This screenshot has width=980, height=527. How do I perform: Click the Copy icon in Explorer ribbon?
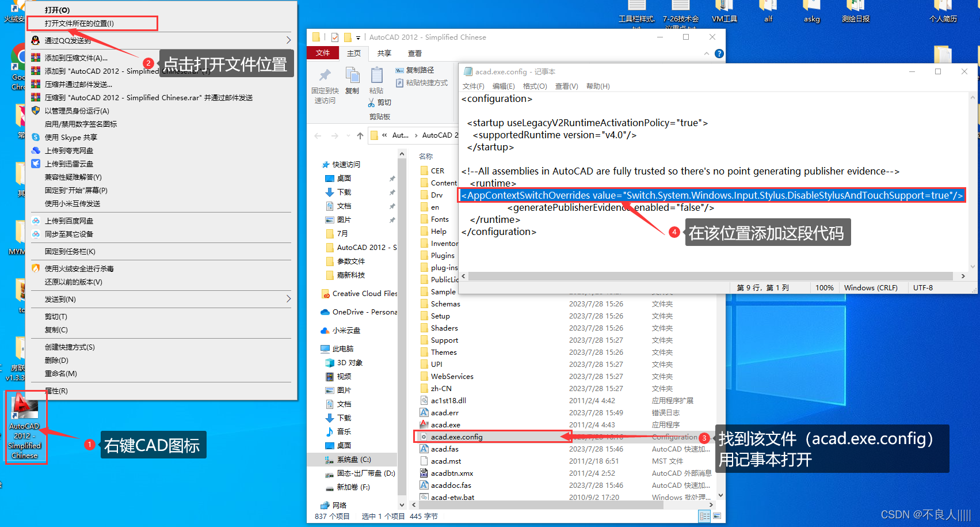(352, 81)
